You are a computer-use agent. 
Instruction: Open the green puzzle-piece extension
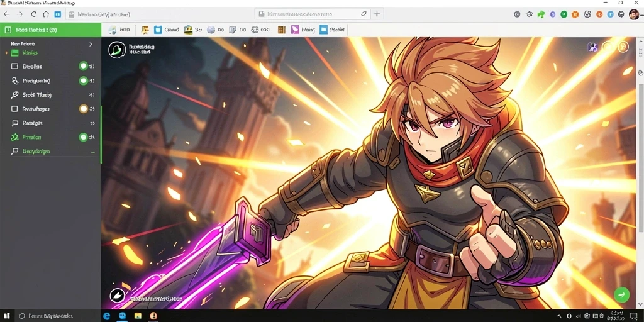coord(541,14)
